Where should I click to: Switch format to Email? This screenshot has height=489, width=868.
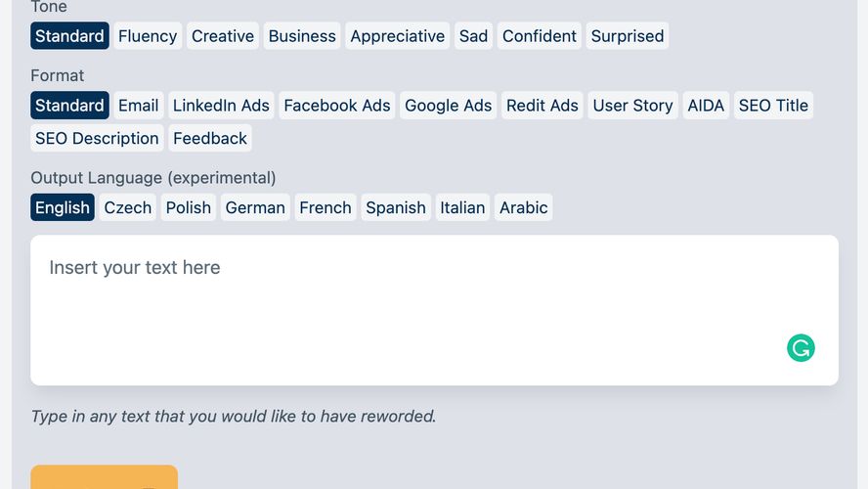click(139, 106)
